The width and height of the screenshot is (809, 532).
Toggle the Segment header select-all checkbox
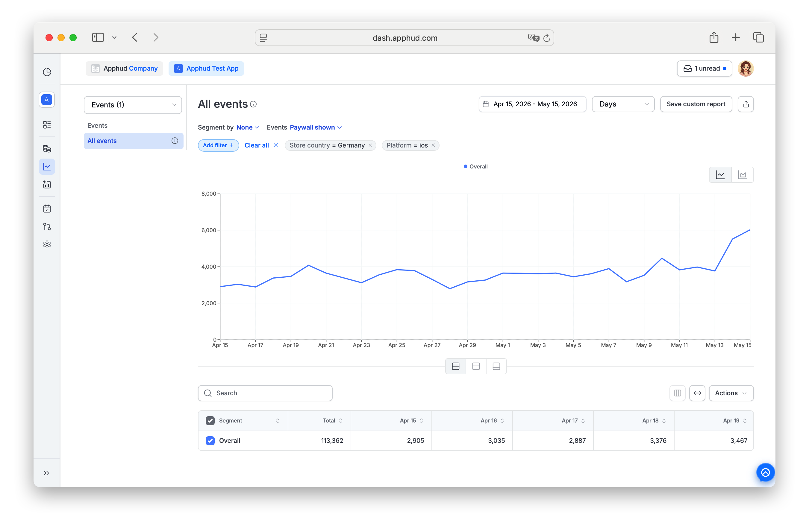coord(210,421)
